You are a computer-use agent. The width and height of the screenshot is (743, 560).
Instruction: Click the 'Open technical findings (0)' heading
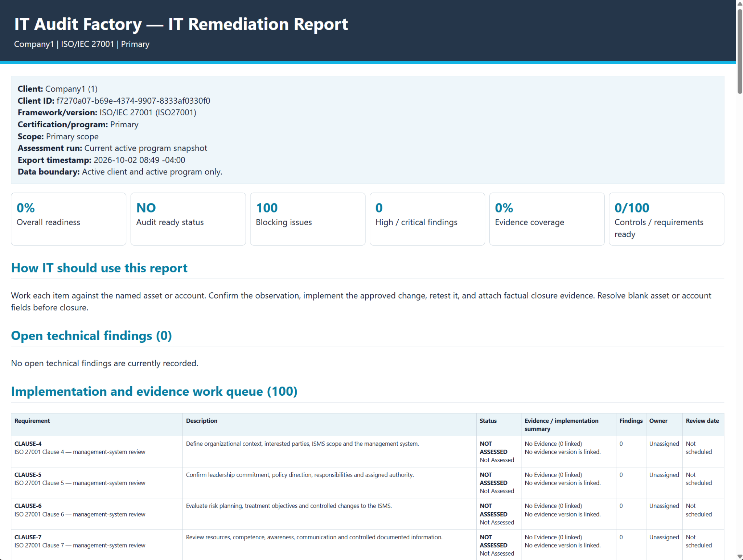(x=91, y=336)
